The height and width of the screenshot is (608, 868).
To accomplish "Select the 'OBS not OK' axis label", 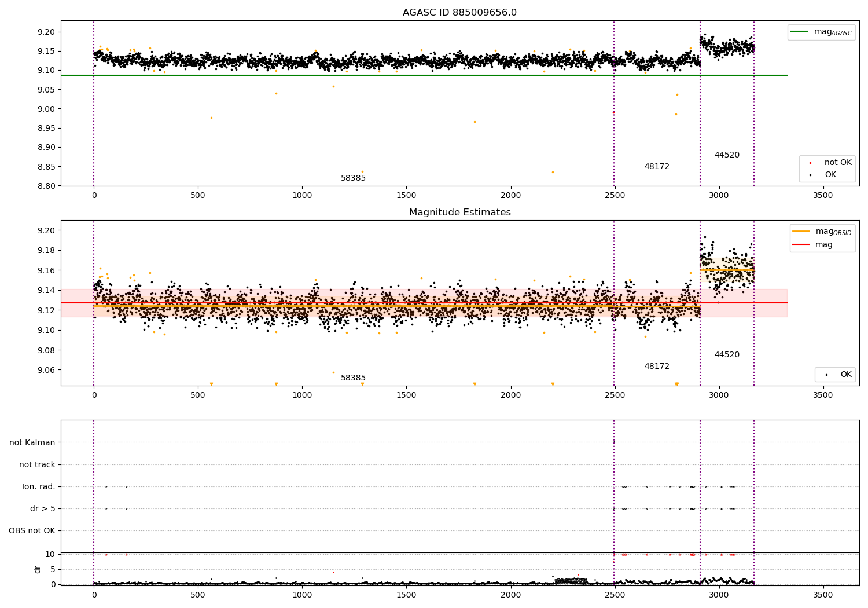I will click(32, 530).
